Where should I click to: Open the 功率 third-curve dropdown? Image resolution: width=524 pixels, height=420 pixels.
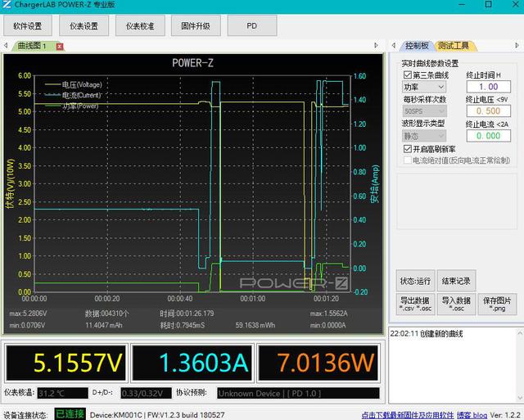pyautogui.click(x=424, y=87)
